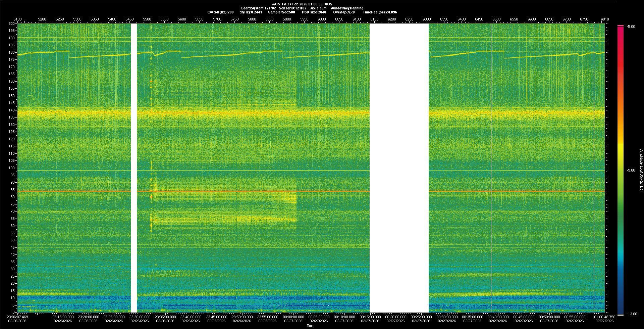Image resolution: width=644 pixels, height=329 pixels.
Task: Select the 00:00:00.000 time axis label
Action: 293,317
